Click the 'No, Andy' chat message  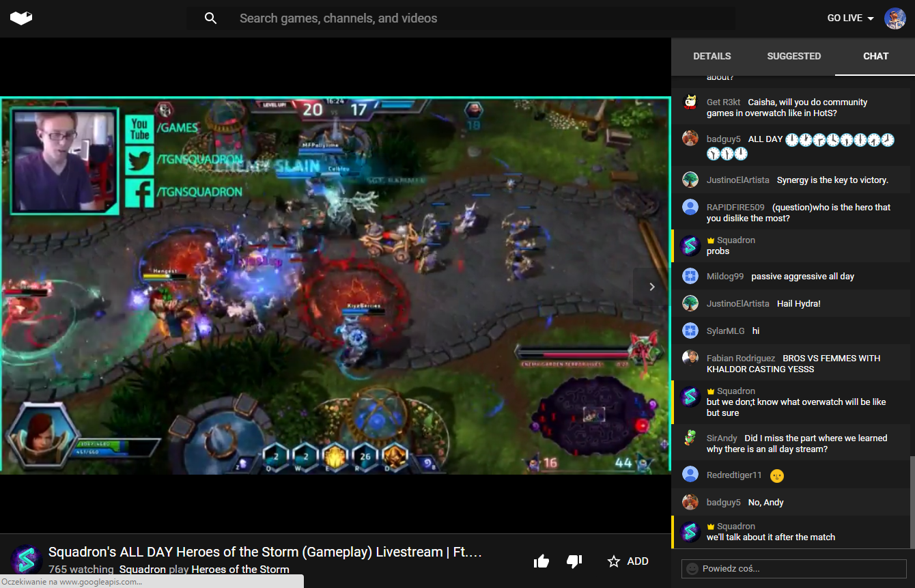(x=765, y=503)
